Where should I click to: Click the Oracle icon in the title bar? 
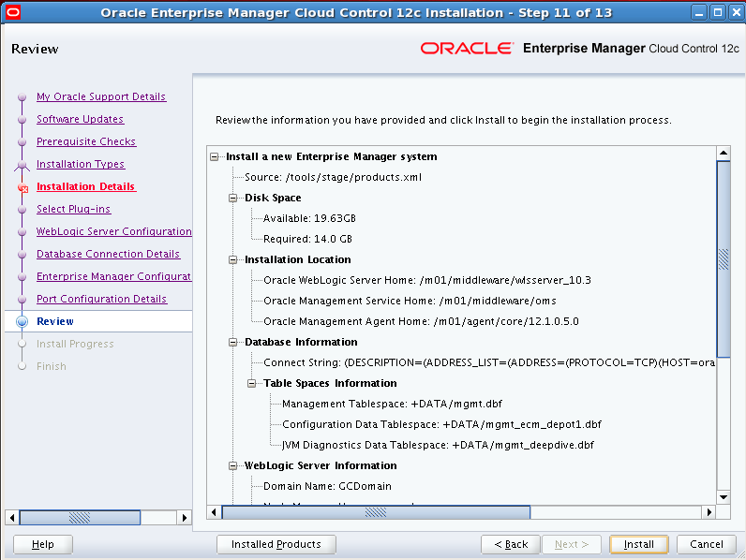12,12
